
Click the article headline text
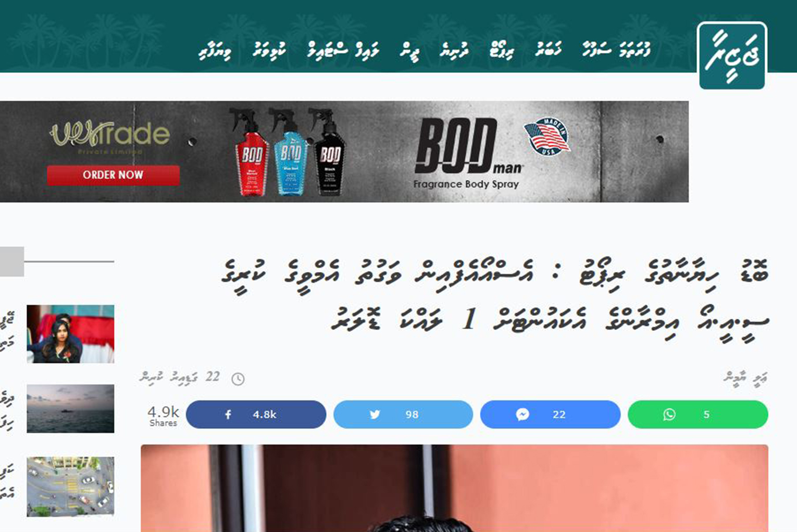[495, 298]
